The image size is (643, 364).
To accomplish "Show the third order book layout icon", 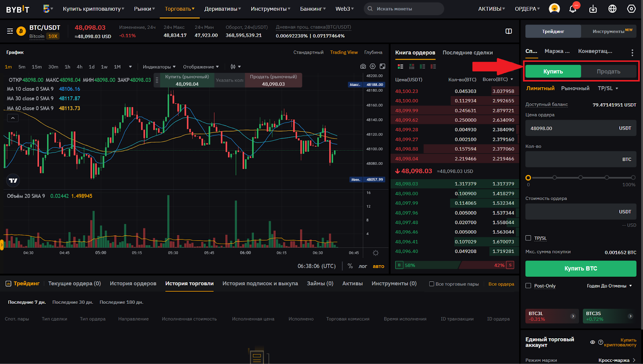I will pyautogui.click(x=422, y=66).
